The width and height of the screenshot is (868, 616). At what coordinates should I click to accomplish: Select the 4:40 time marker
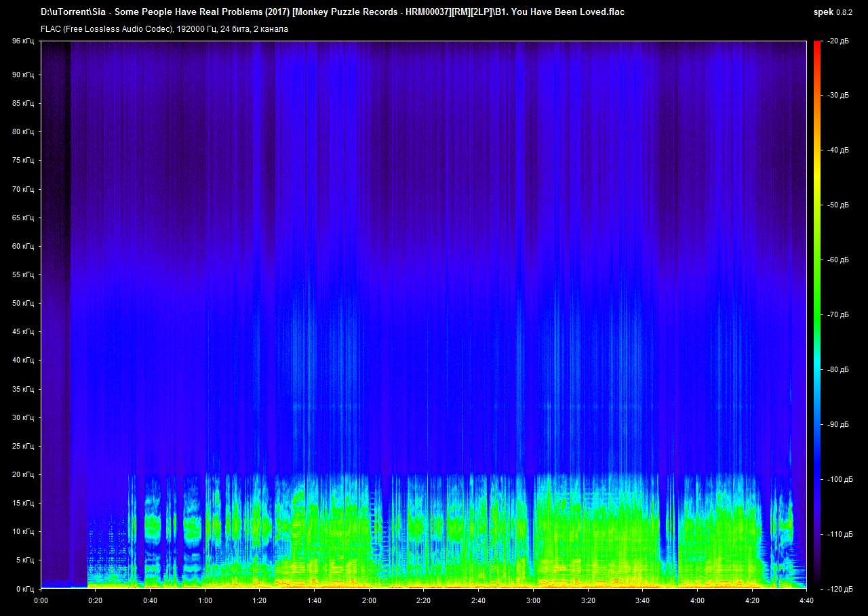pyautogui.click(x=806, y=600)
